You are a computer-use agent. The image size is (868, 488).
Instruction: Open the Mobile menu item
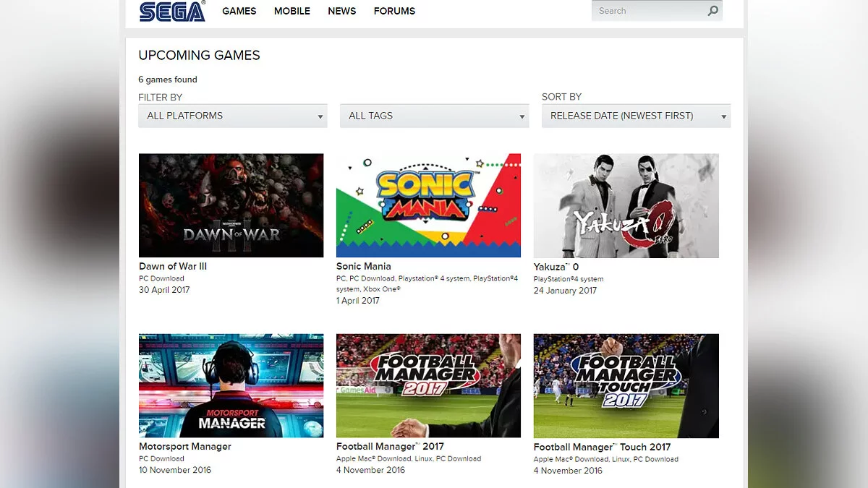(x=292, y=11)
